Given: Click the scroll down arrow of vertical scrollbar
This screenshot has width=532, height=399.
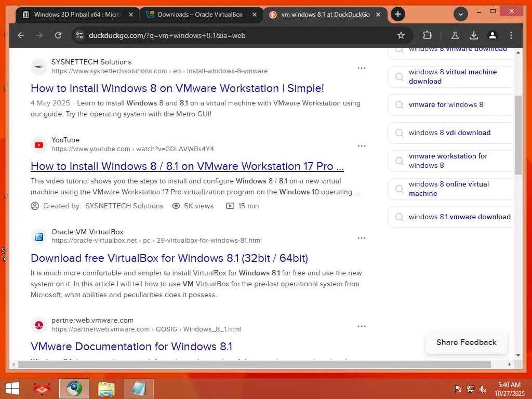Looking at the screenshot, I should 518,355.
